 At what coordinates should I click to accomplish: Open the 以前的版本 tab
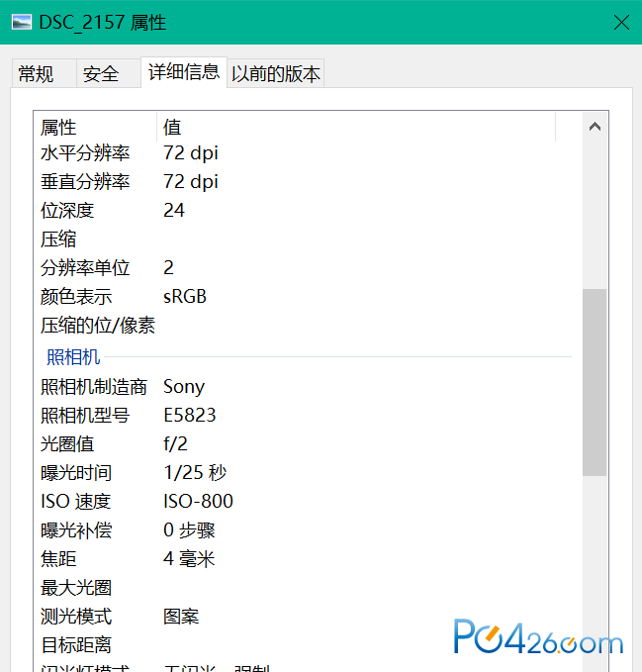click(x=275, y=73)
